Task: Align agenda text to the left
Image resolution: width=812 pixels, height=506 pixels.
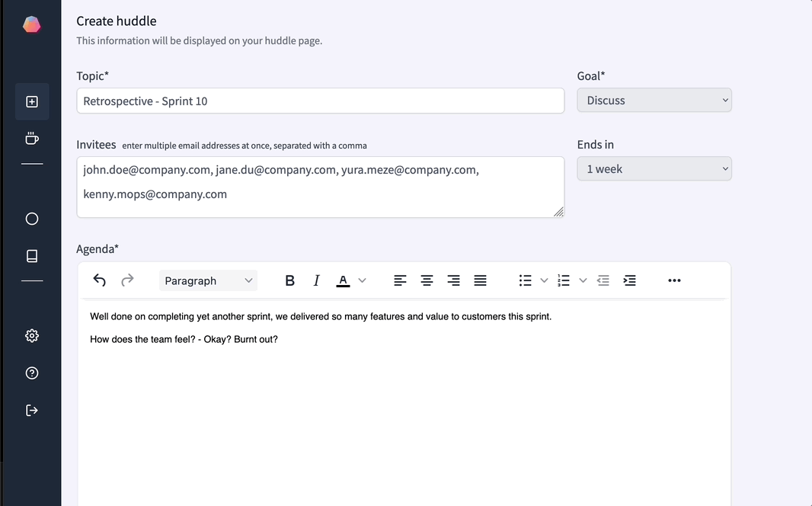Action: 400,280
